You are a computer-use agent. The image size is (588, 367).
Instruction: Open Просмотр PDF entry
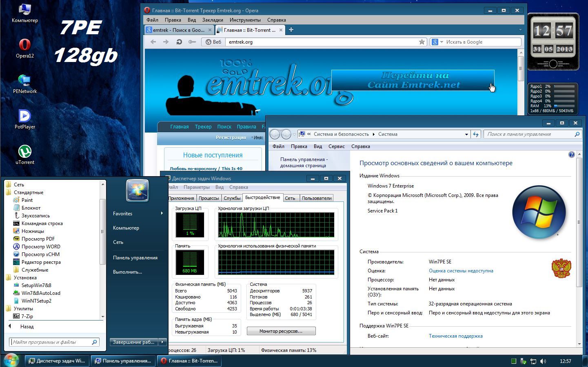click(34, 239)
